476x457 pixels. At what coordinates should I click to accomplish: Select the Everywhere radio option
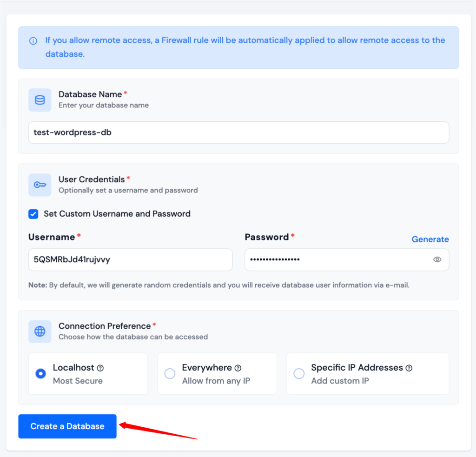[x=170, y=373]
